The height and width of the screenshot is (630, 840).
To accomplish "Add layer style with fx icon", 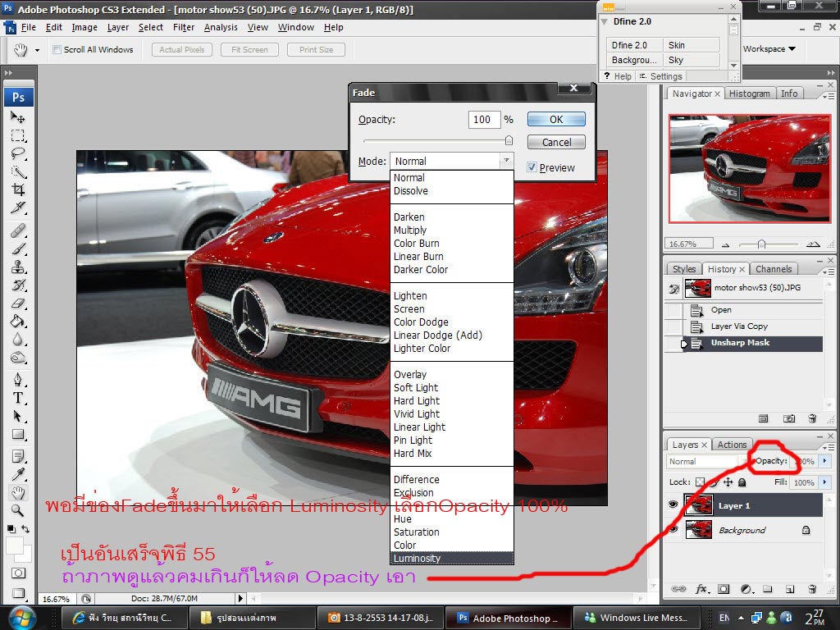I will coord(701,589).
